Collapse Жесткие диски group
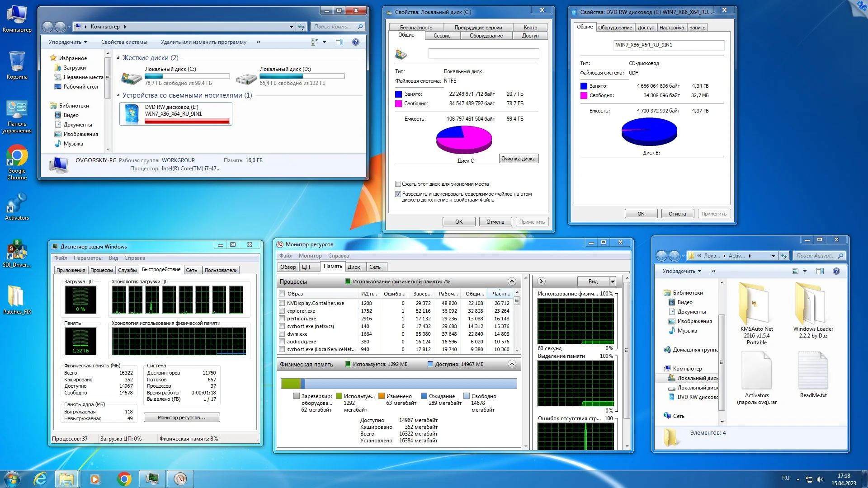This screenshot has height=488, width=868. 118,58
